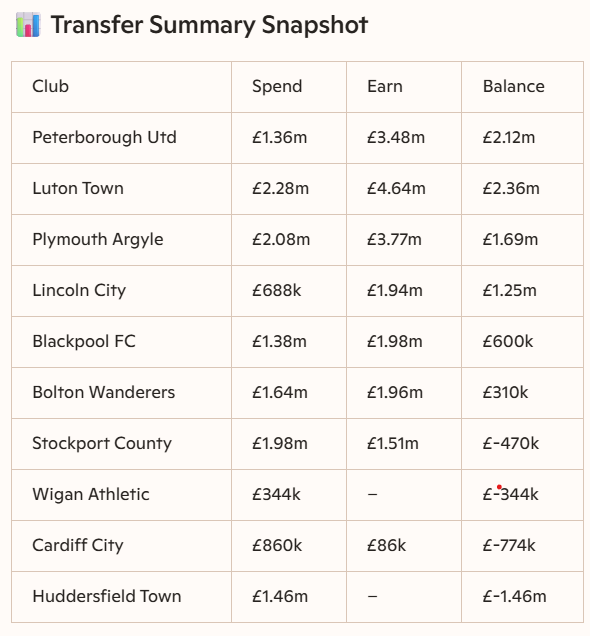Click Wigan Athletic's empty earn dash
590x636 pixels.
pyautogui.click(x=372, y=495)
